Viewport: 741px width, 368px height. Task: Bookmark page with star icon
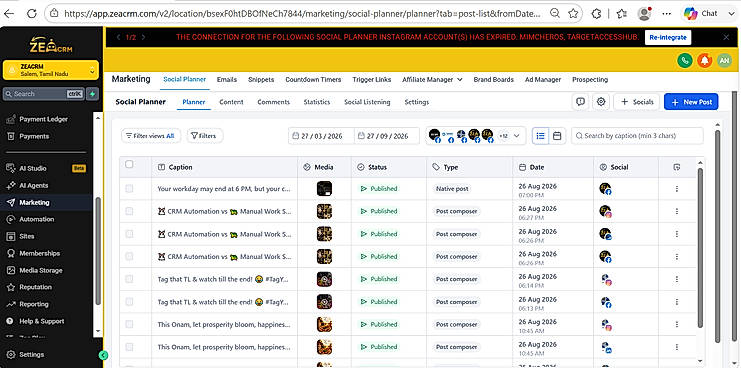point(573,14)
